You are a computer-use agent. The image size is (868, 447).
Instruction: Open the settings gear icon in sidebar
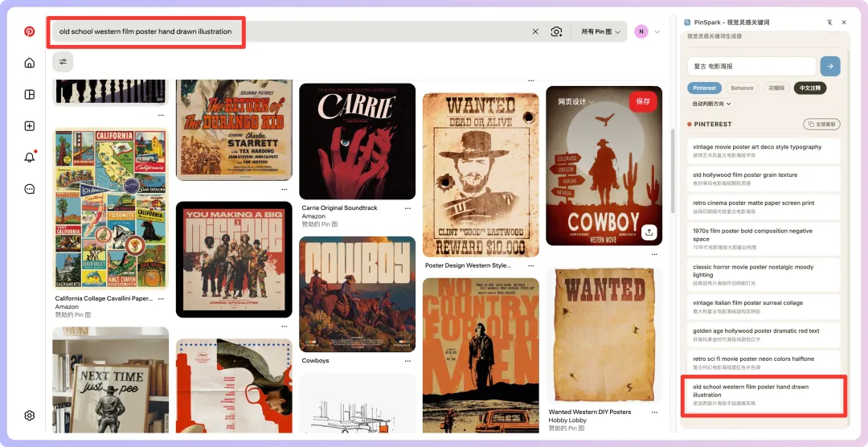click(x=30, y=416)
